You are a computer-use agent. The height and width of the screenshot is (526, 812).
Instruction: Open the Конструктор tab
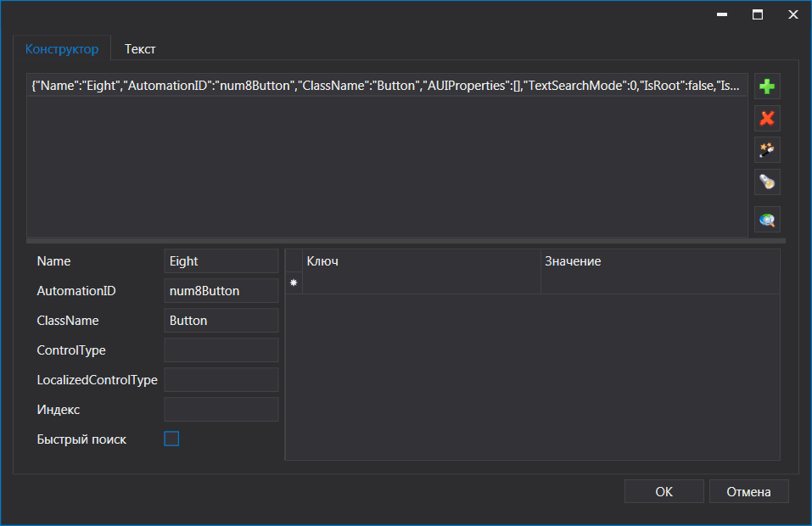pos(62,49)
